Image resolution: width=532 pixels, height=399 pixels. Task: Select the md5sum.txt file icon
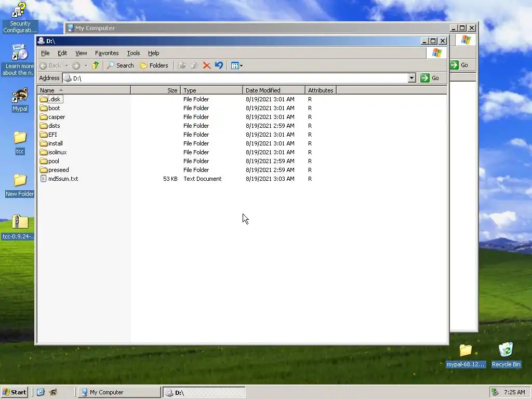coord(44,179)
